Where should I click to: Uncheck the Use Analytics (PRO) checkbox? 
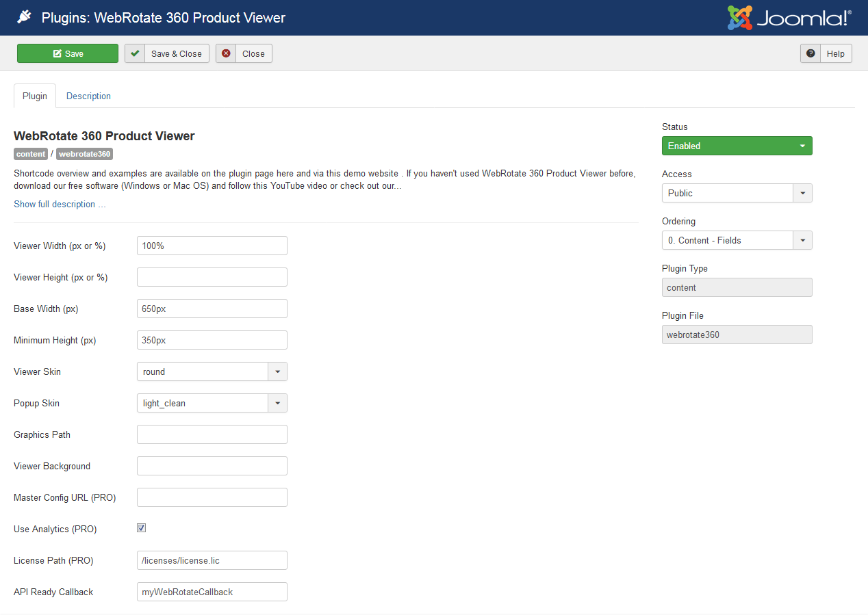tap(142, 528)
